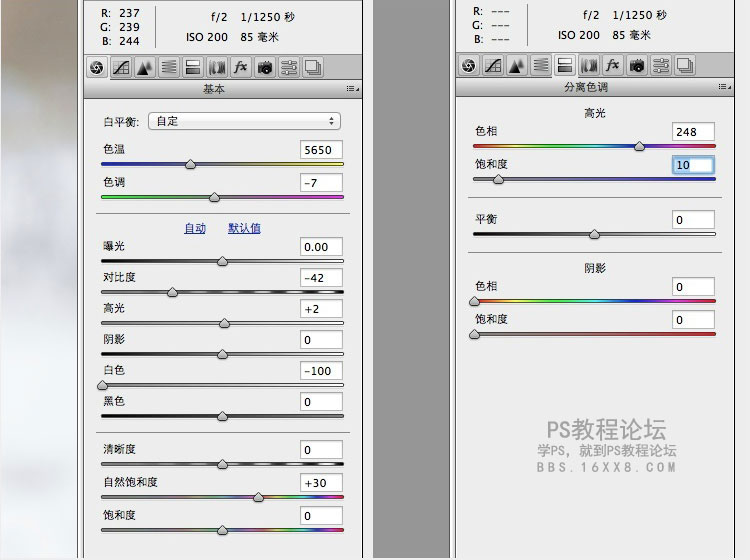Click the highlights 饱和度 field showing 10
Screen dimensions: 750x560
(693, 165)
